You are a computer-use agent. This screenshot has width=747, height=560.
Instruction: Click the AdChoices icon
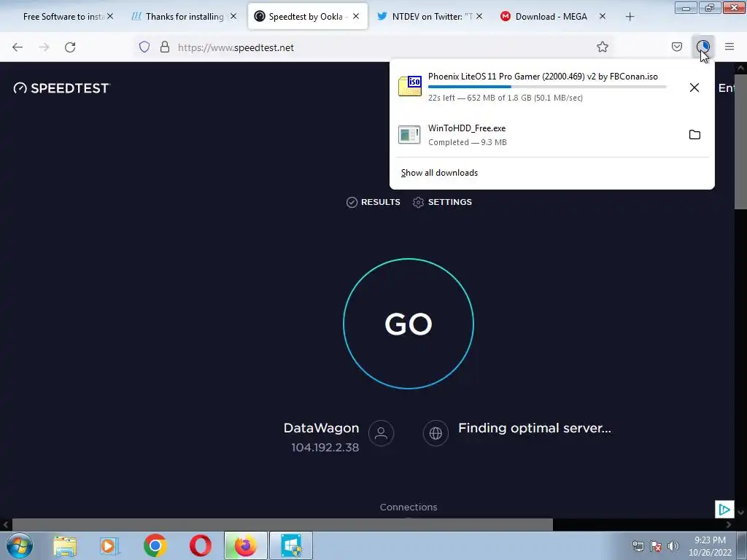[x=724, y=510]
